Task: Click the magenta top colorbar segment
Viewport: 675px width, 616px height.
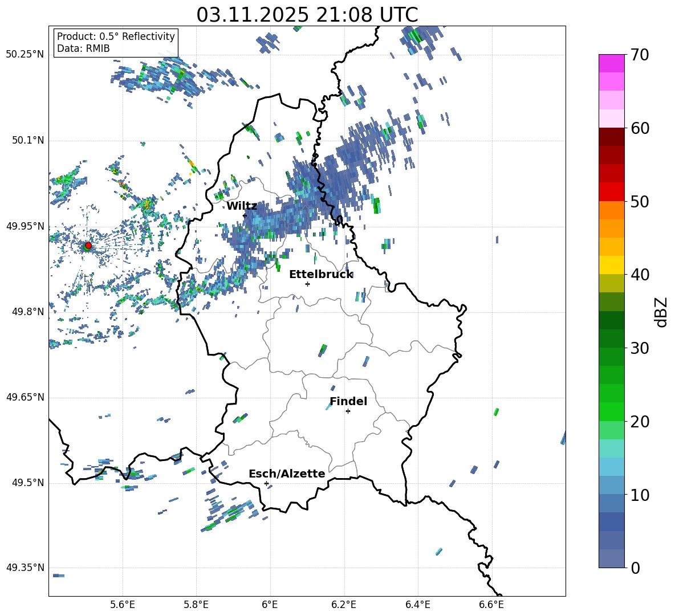Action: pos(611,63)
